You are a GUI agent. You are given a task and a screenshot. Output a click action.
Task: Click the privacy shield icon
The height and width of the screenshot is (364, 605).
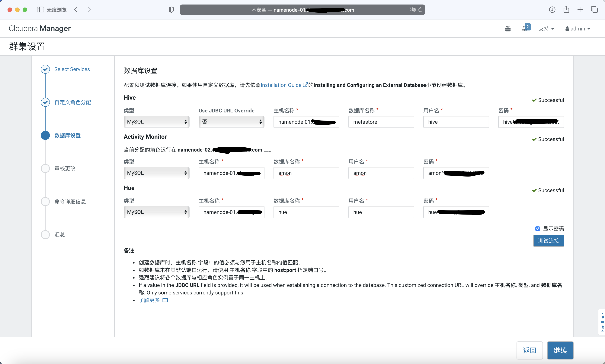[171, 10]
